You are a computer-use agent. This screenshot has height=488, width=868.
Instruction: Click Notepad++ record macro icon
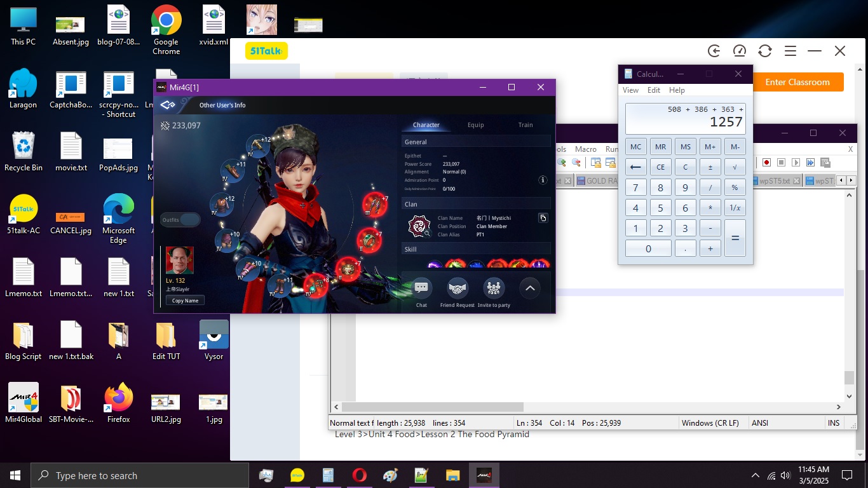point(767,163)
